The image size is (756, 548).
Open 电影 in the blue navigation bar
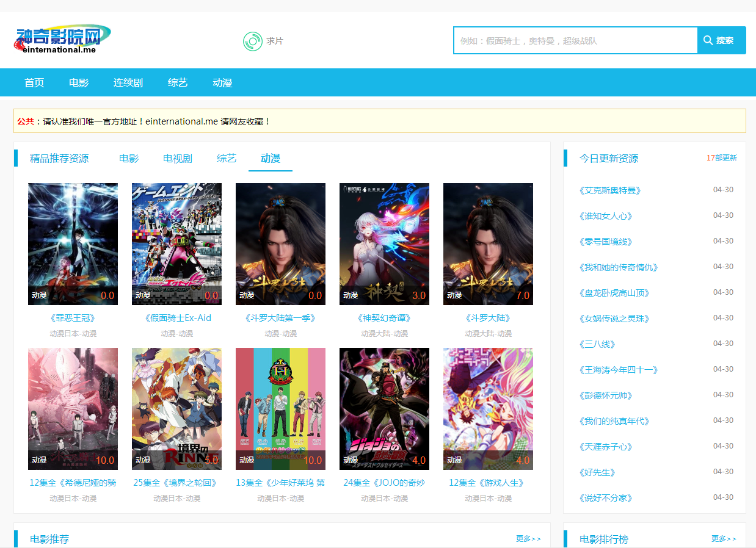click(79, 82)
